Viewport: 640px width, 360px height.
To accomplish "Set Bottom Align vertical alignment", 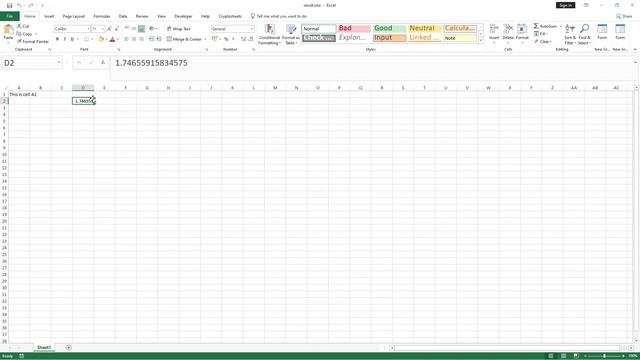I will pos(141,29).
